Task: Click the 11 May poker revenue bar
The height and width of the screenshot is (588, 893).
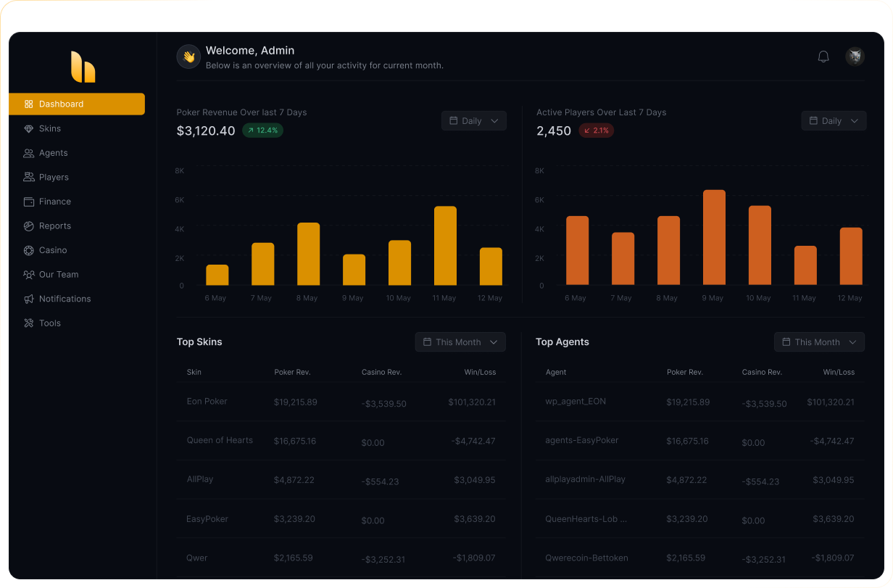Action: 445,246
